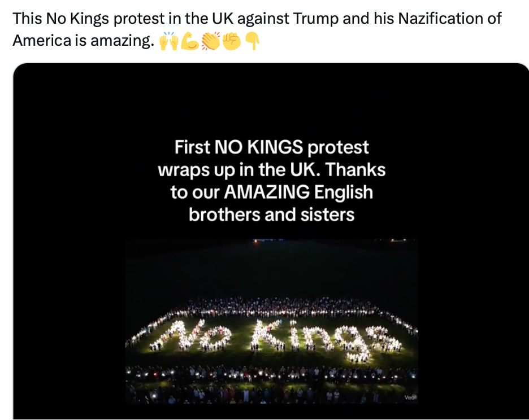Click the front crowd row below formation
The image size is (529, 420).
click(271, 374)
